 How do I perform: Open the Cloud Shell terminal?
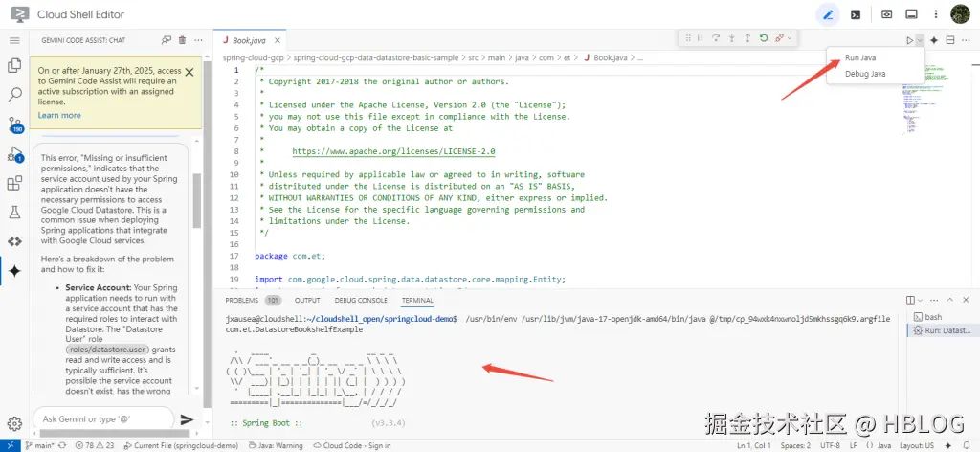click(857, 14)
